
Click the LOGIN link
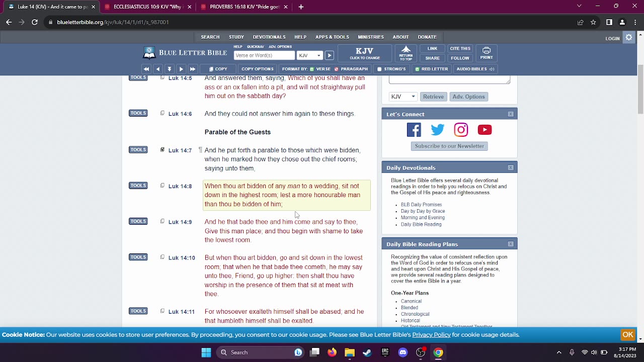612,38
